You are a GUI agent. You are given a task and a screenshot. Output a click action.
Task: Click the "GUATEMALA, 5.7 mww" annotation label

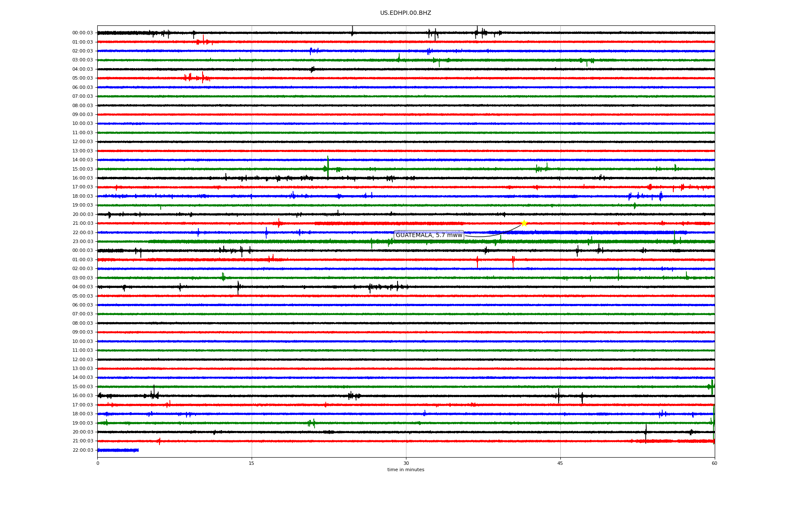[x=429, y=235]
